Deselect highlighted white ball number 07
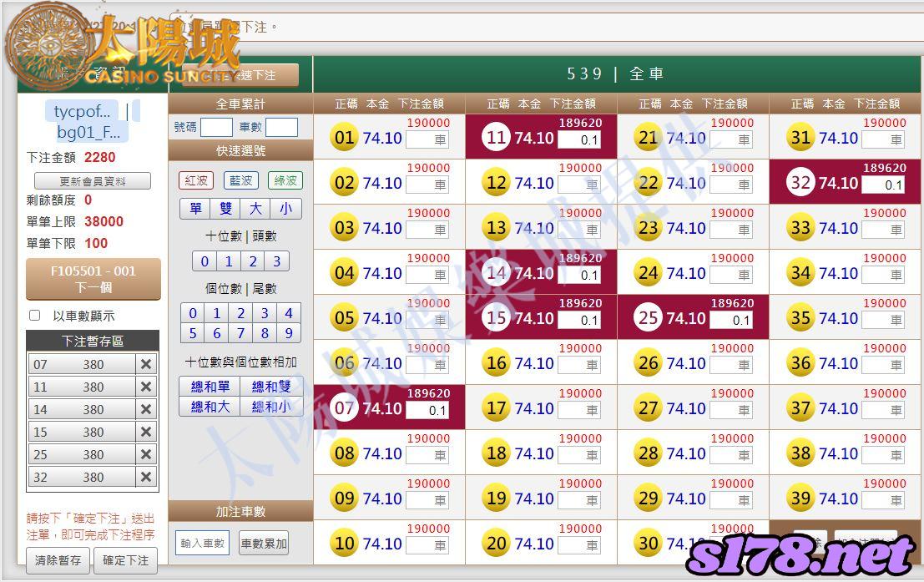The image size is (924, 582). pos(344,408)
